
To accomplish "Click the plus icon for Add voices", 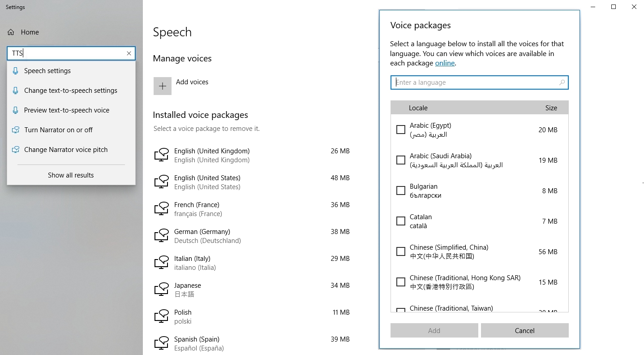I will tap(162, 86).
